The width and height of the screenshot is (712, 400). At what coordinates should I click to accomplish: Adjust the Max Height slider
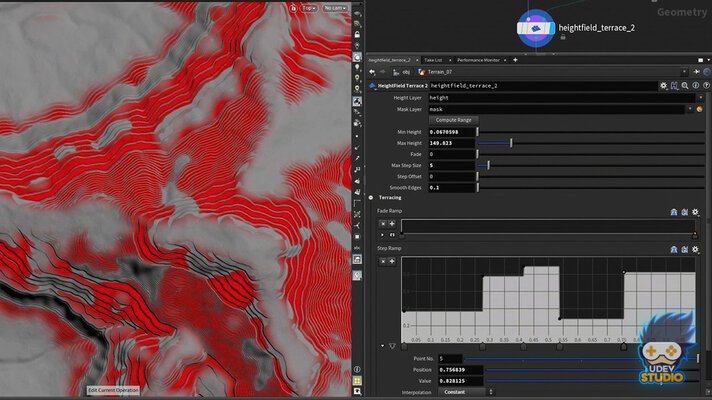(511, 143)
